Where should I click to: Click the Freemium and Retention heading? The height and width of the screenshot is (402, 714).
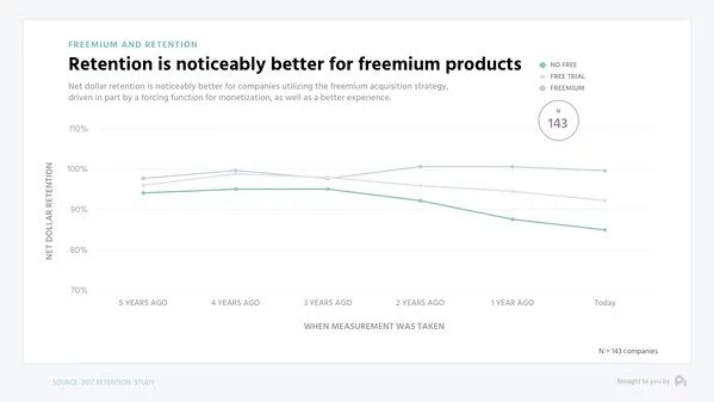[132, 45]
